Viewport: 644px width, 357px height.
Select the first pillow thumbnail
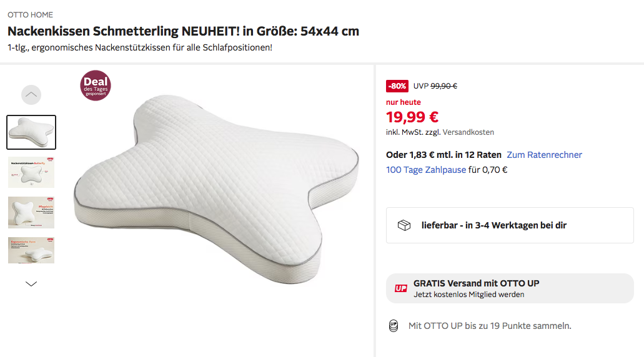pyautogui.click(x=31, y=132)
